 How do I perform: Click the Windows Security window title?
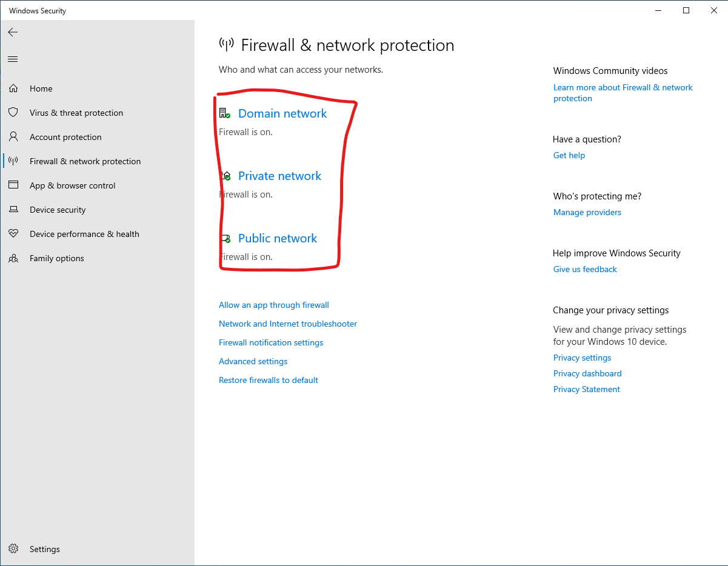38,11
